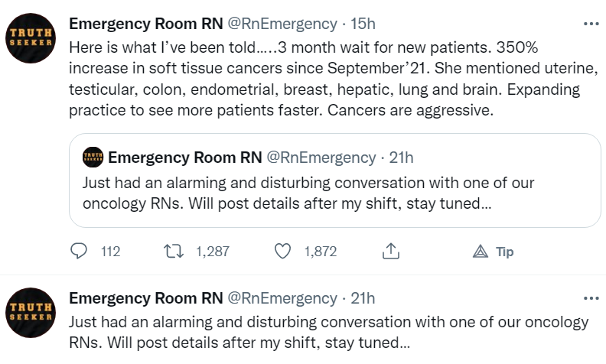Image resolution: width=606 pixels, height=364 pixels.
Task: Click the @RnEmergency handle on the top tweet
Action: [282, 24]
